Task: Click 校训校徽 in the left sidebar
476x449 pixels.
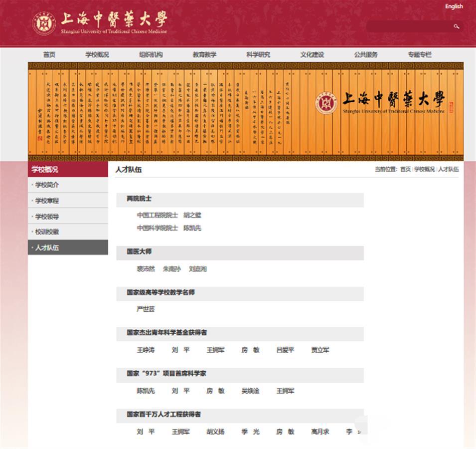Action: point(47,232)
